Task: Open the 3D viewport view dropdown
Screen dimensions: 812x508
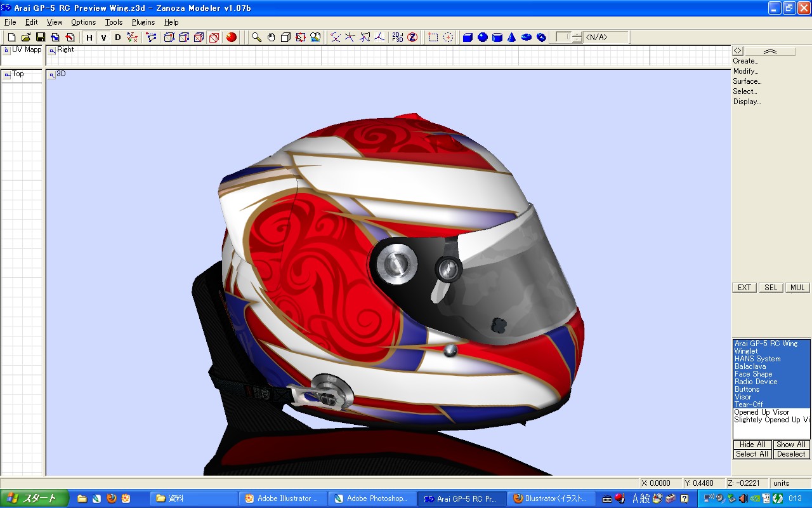Action: pos(51,75)
